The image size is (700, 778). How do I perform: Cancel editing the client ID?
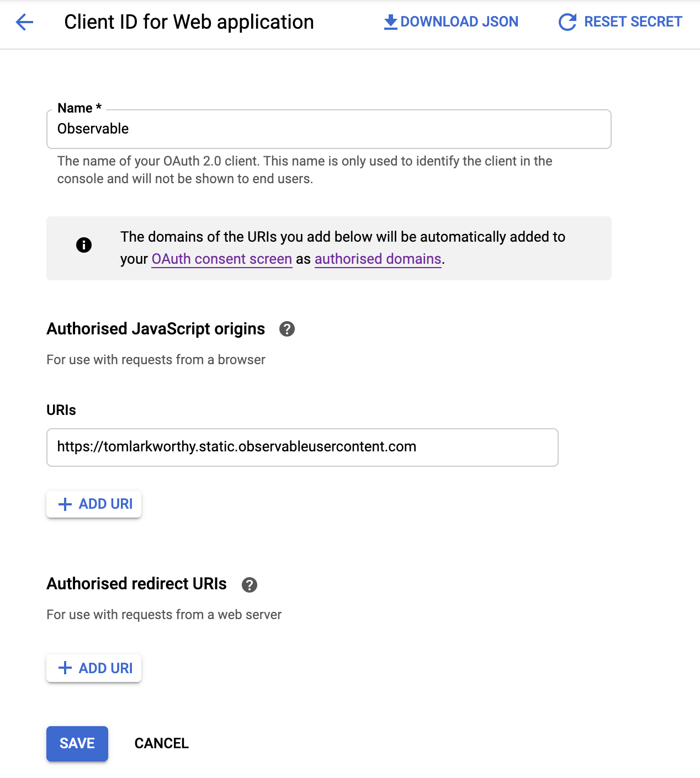162,743
